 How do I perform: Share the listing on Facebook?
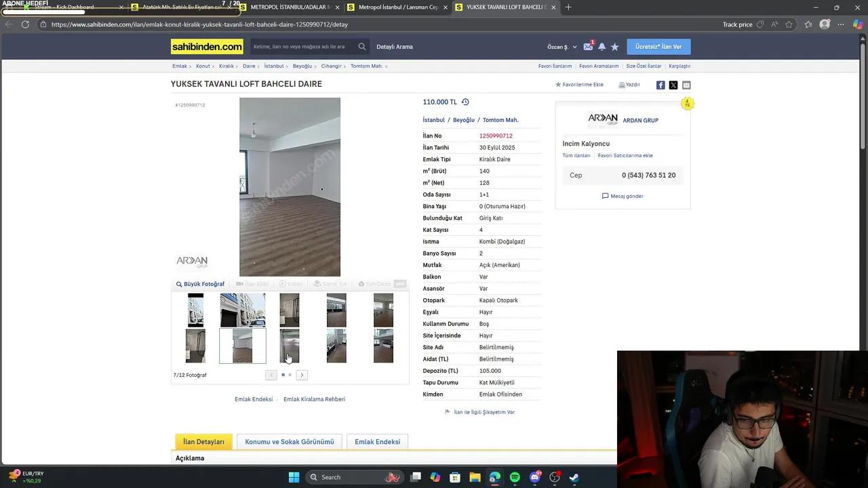tap(660, 85)
